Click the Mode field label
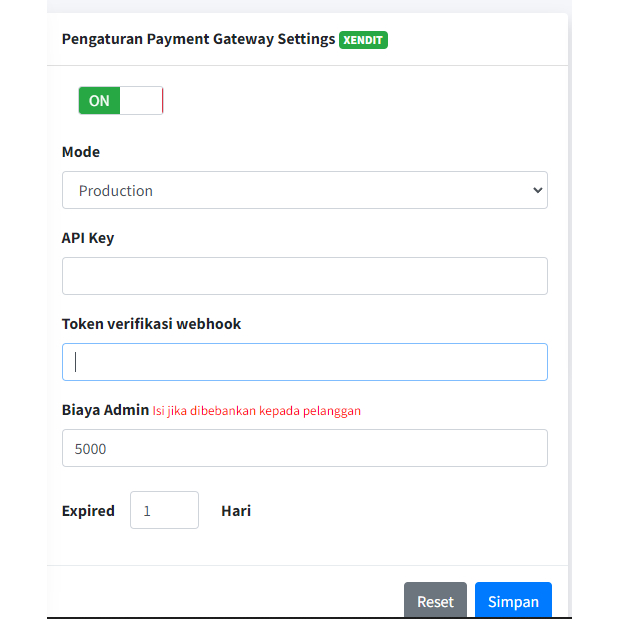Image resolution: width=619 pixels, height=619 pixels. pos(81,152)
